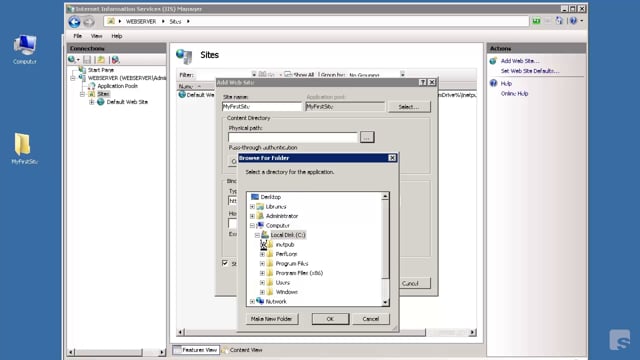Click the Add Web Site dialog help button
The width and height of the screenshot is (640, 360).
click(x=423, y=82)
